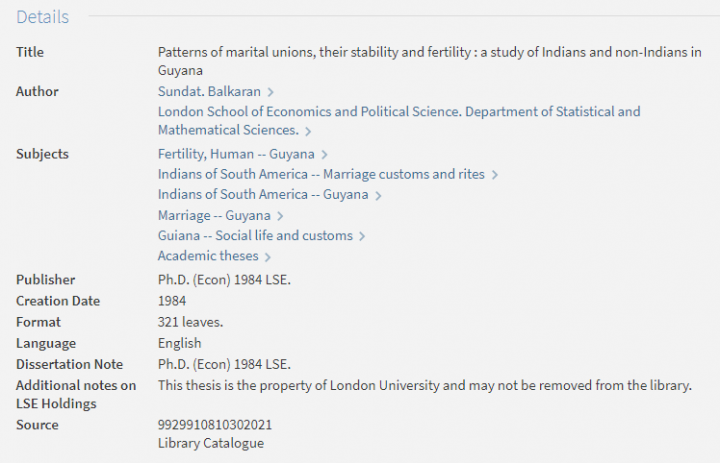Open the London School of Economics department link
The height and width of the screenshot is (463, 720).
[x=398, y=112]
